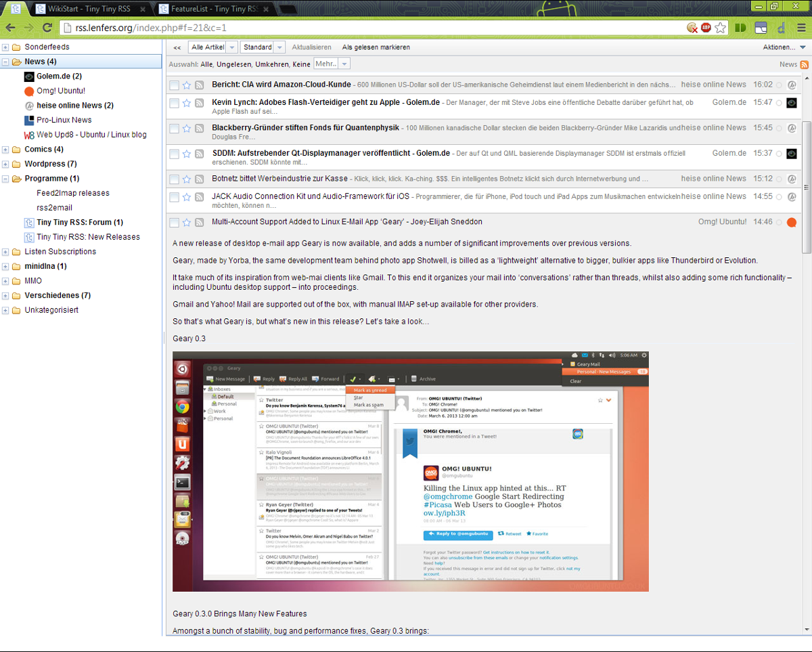The height and width of the screenshot is (652, 812).
Task: Open the Web Upd8 - Ubuntu / Linux blog feed
Action: 91,135
